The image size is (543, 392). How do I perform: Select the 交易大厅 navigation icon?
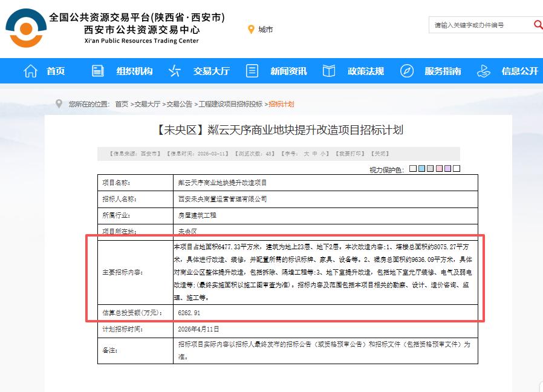pos(175,71)
